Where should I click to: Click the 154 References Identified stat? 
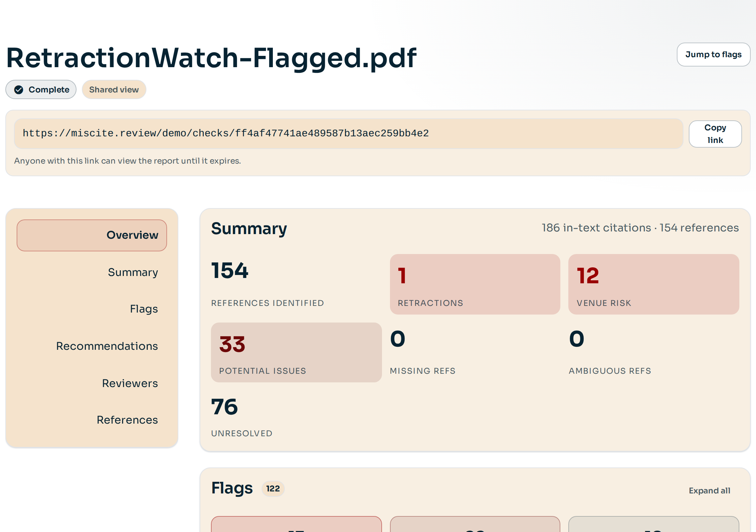pos(267,284)
